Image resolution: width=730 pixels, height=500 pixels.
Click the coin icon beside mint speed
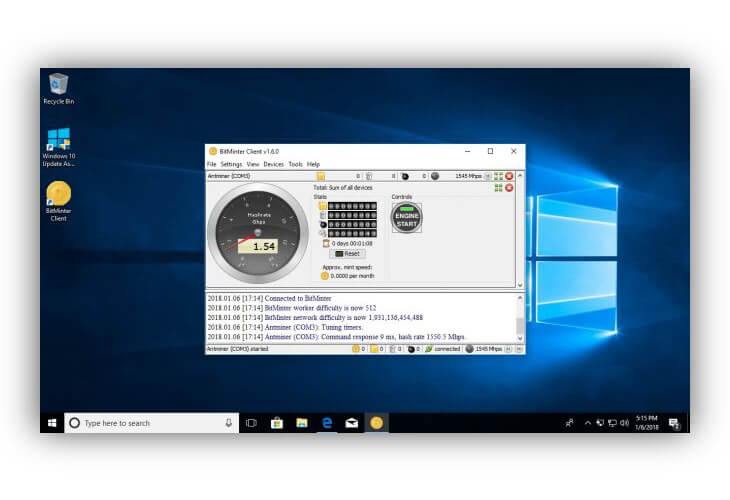[x=324, y=276]
